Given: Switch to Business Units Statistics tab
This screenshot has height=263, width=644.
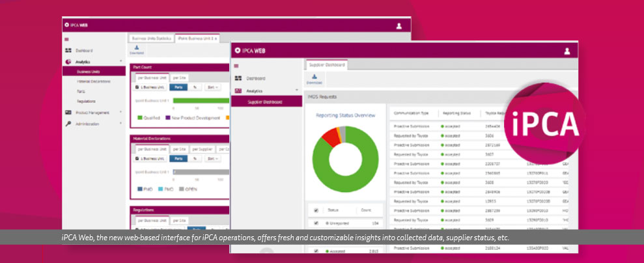Looking at the screenshot, I should tap(151, 38).
